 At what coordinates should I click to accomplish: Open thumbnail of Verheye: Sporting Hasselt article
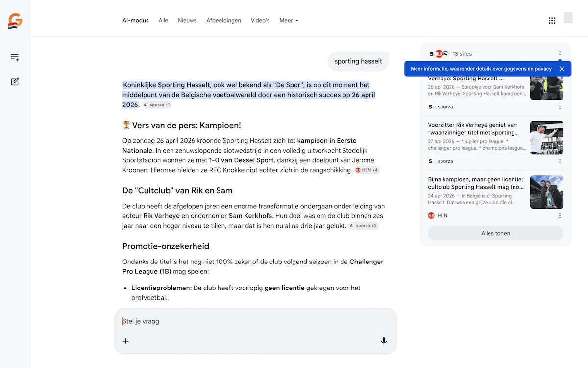(547, 87)
